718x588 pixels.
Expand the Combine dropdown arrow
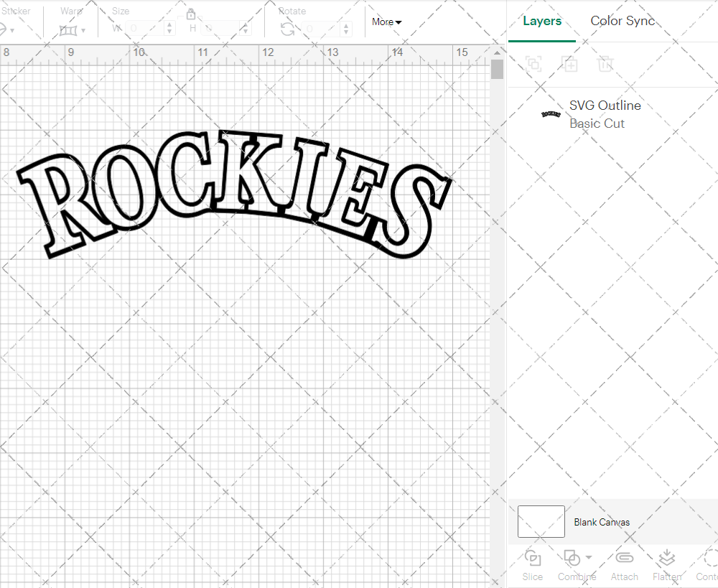coord(589,557)
